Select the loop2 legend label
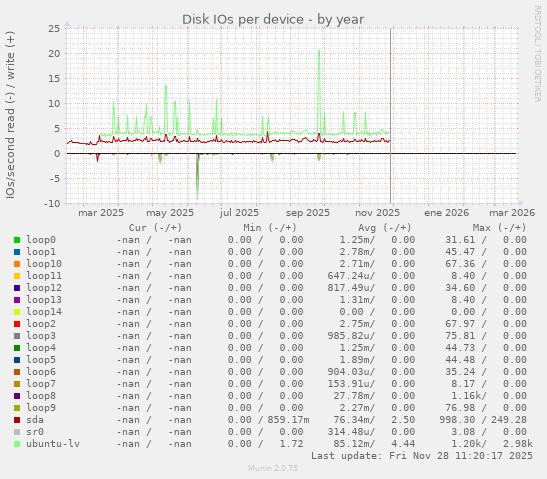This screenshot has height=479, width=547. [41, 324]
